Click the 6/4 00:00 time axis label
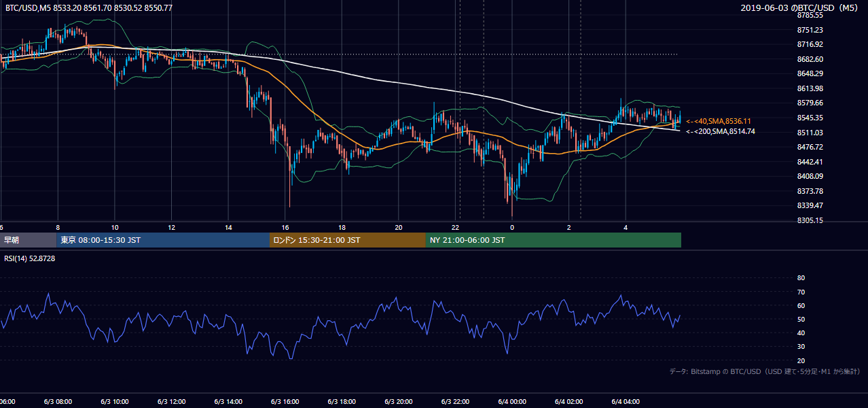The image size is (868, 408). click(512, 402)
